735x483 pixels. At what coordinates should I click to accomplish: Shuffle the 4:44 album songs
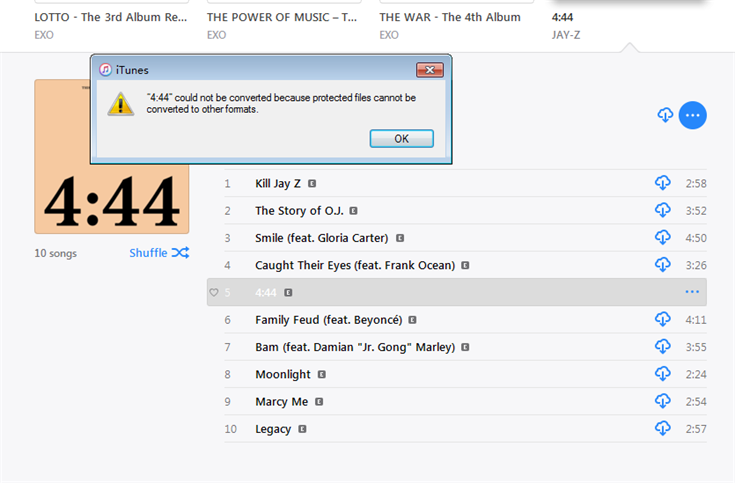[159, 253]
